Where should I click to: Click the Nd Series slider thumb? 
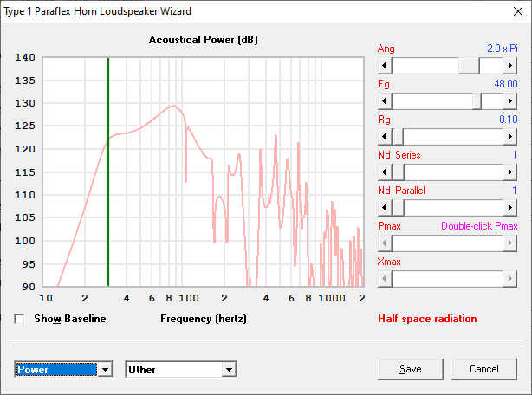point(398,172)
